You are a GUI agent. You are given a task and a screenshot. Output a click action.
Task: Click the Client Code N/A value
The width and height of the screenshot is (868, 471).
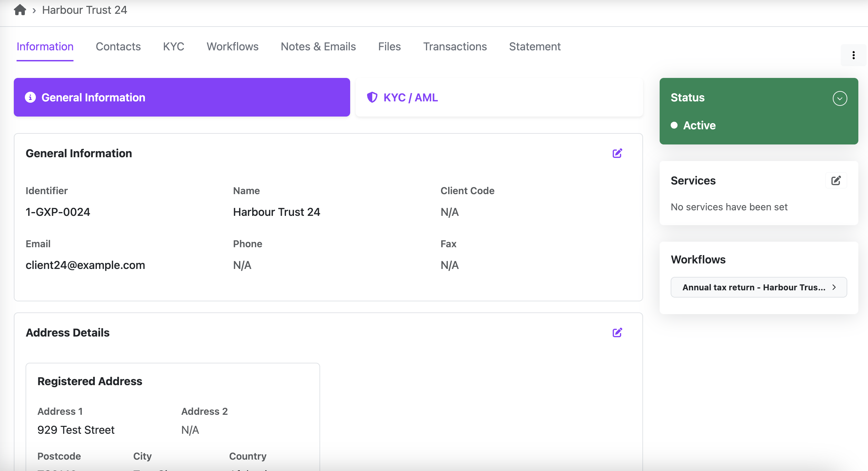coord(450,212)
